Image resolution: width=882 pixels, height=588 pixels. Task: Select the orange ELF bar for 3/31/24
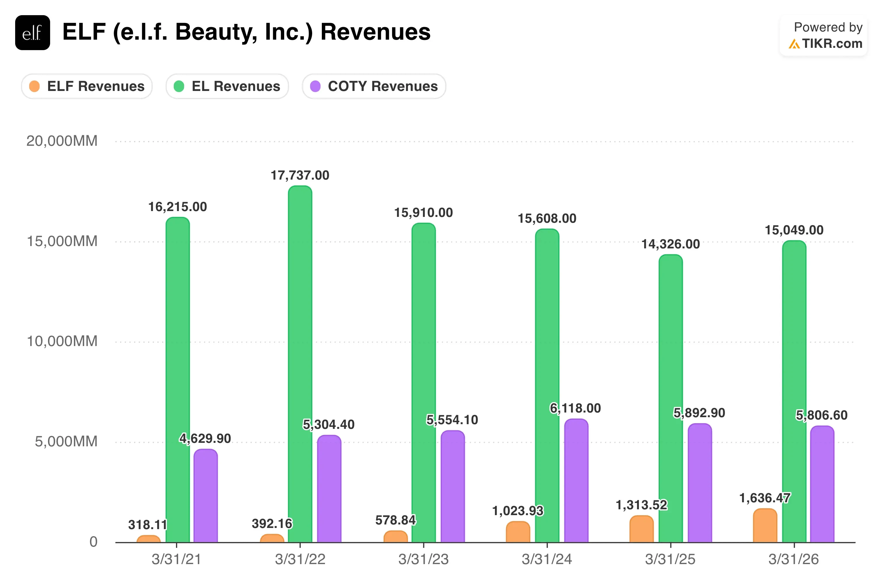pyautogui.click(x=518, y=532)
